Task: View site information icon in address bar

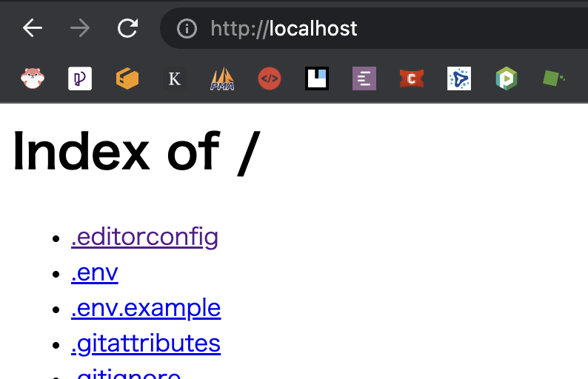Action: pyautogui.click(x=187, y=29)
